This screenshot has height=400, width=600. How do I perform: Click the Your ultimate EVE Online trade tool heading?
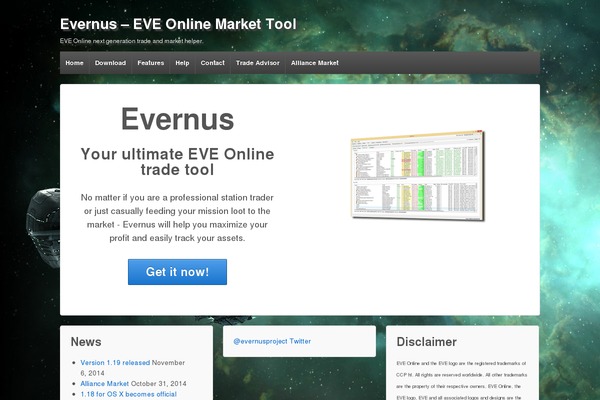coord(177,162)
